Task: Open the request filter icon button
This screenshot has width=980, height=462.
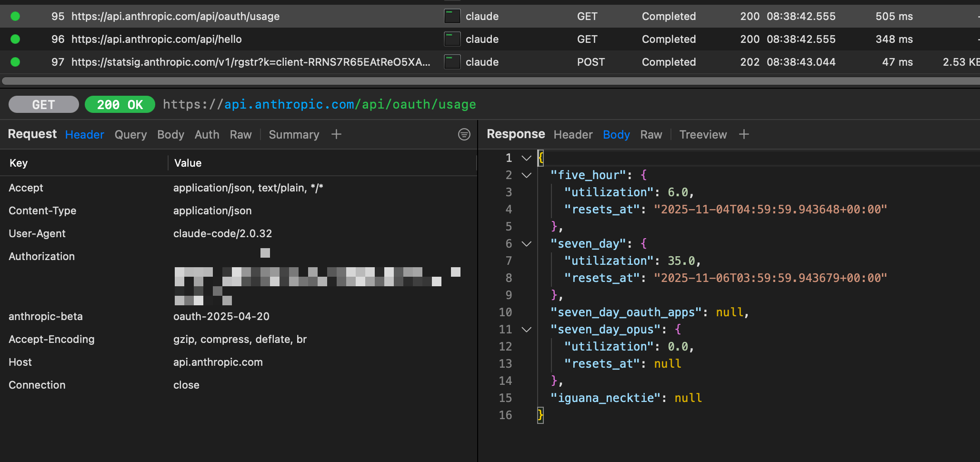Action: pyautogui.click(x=464, y=135)
